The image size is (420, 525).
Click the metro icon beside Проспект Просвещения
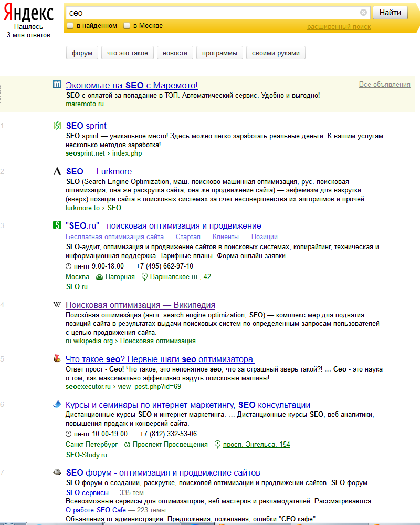click(127, 445)
